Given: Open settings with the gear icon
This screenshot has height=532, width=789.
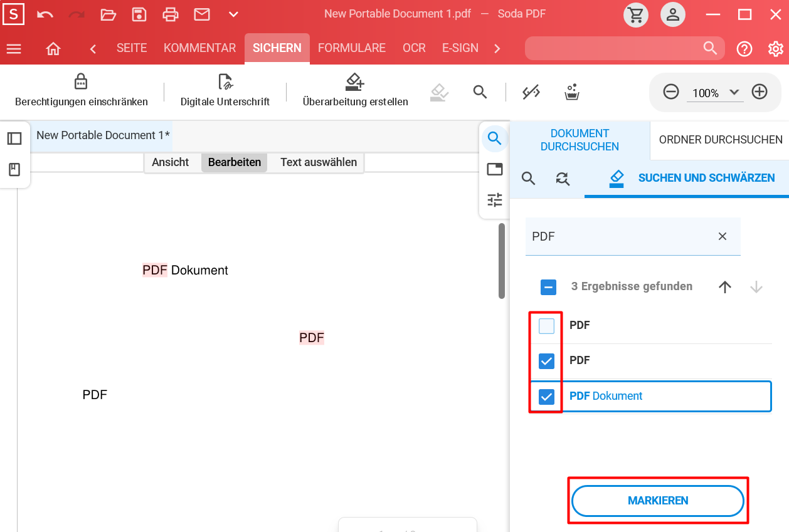Looking at the screenshot, I should [776, 49].
